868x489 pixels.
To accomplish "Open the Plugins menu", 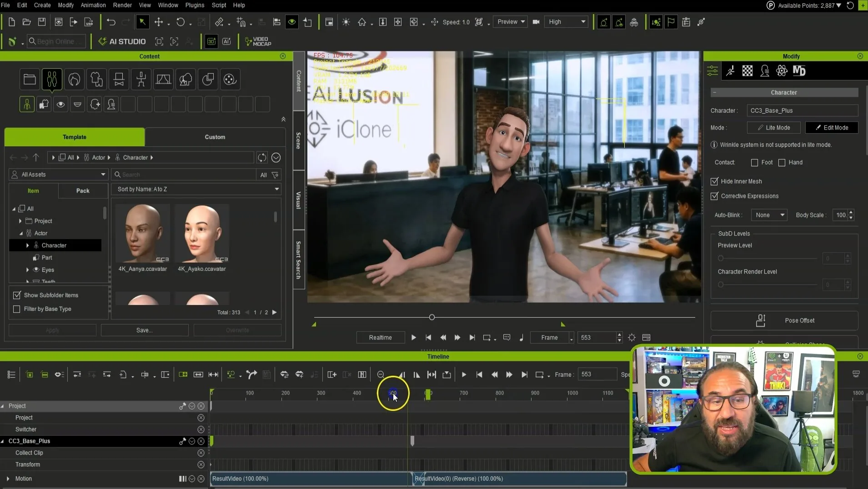I will tap(195, 5).
